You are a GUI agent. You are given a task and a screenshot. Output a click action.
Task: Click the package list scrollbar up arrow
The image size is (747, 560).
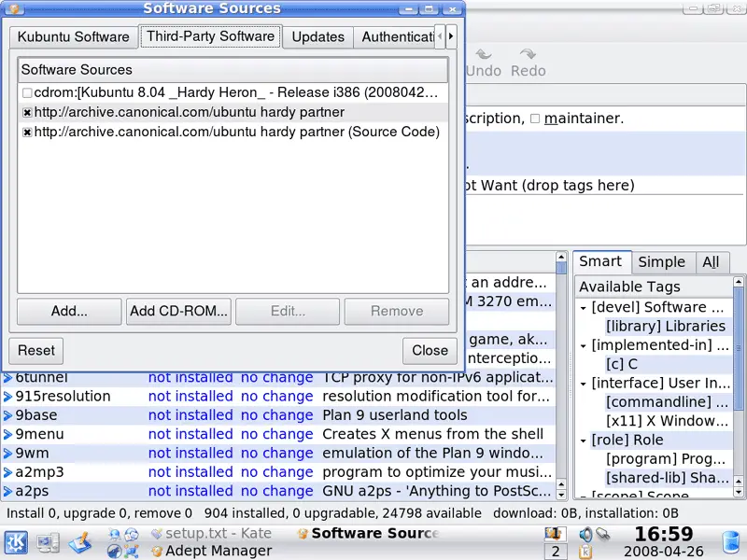(561, 258)
